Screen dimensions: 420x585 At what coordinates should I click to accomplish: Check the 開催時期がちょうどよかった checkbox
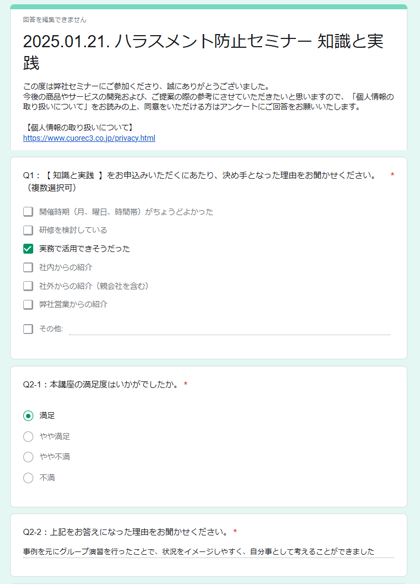click(28, 212)
